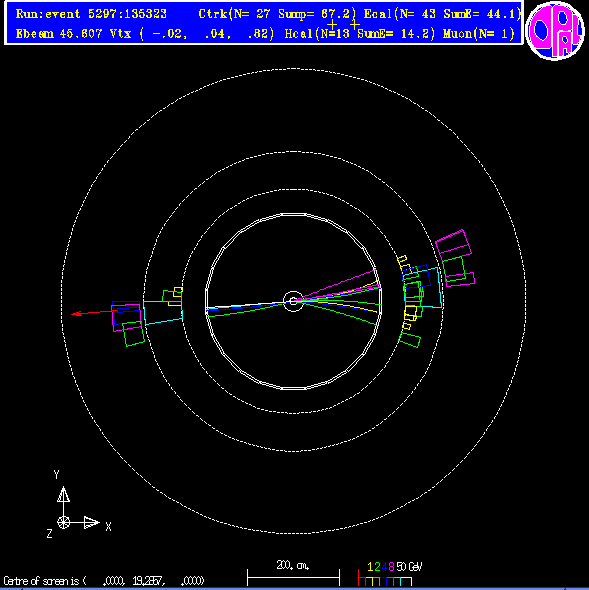
Task: Click the Ebeam 45.607 value in header
Action: (x=59, y=34)
